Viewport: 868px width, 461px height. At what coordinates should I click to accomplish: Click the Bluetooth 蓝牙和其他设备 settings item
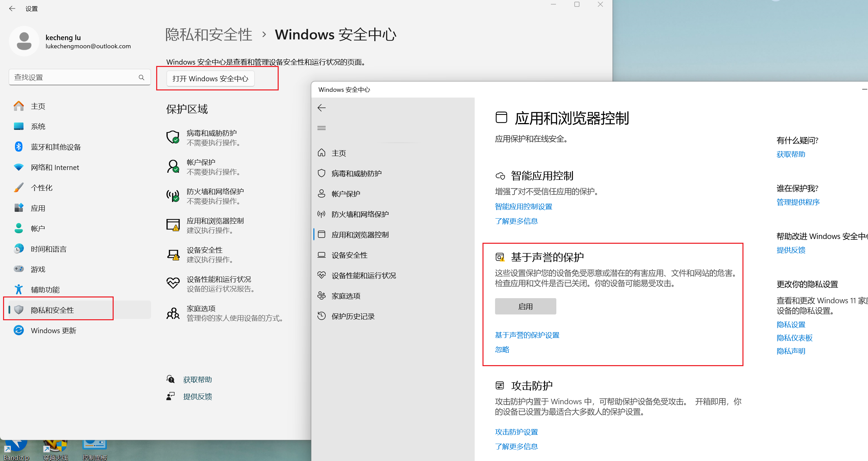click(x=56, y=147)
